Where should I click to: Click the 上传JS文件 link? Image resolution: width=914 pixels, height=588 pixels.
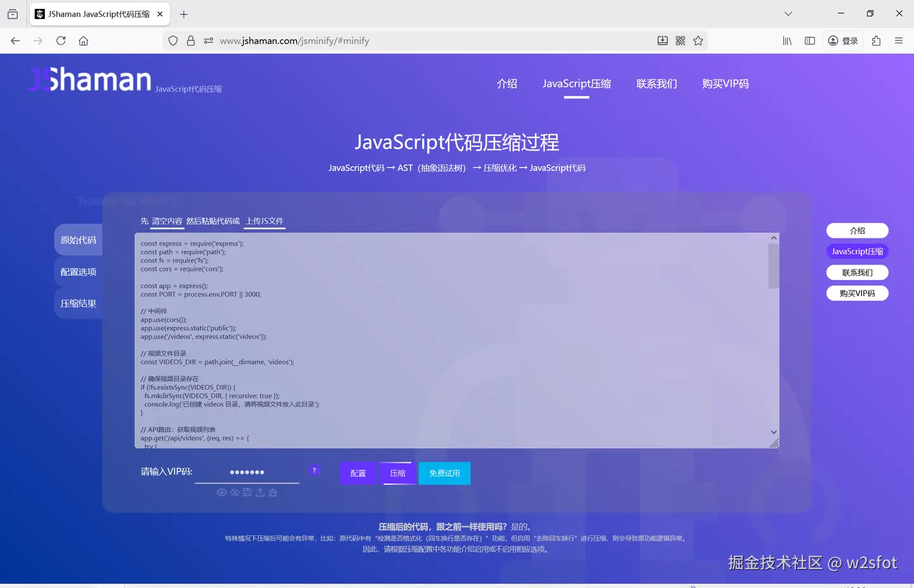pyautogui.click(x=265, y=221)
